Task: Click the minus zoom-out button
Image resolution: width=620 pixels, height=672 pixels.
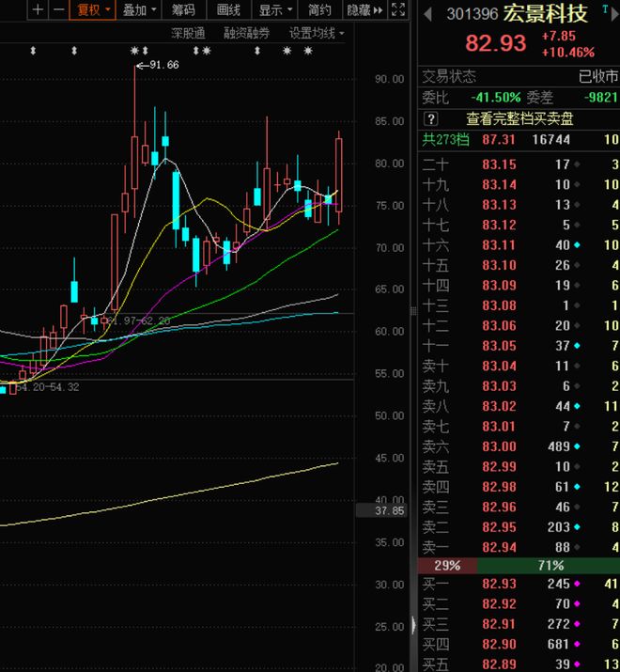Action: 58,10
